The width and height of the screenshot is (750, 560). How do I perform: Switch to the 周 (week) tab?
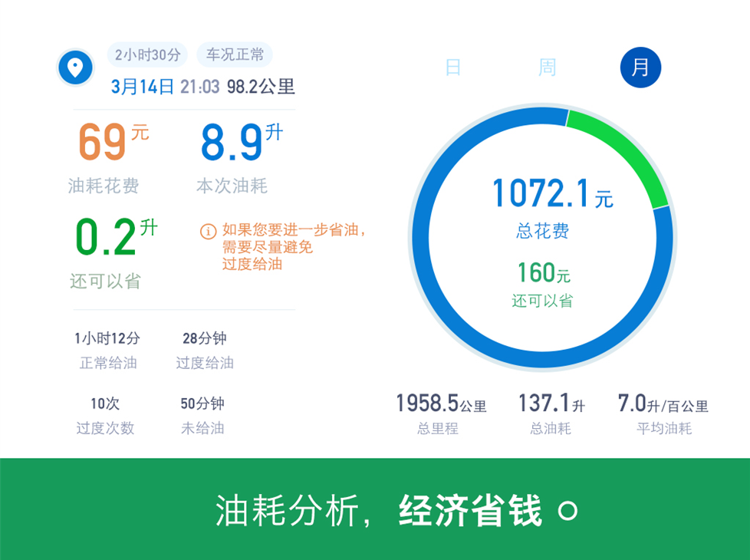coord(547,68)
